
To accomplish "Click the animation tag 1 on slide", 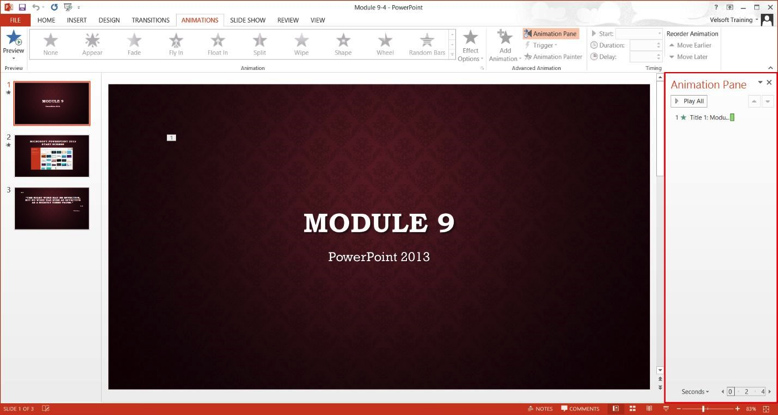I will (x=171, y=138).
